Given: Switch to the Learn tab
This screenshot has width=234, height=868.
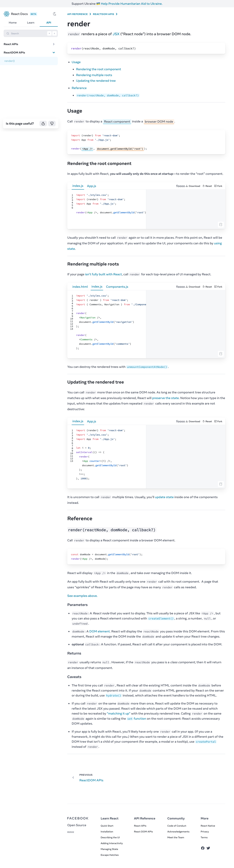Looking at the screenshot, I should tap(31, 23).
